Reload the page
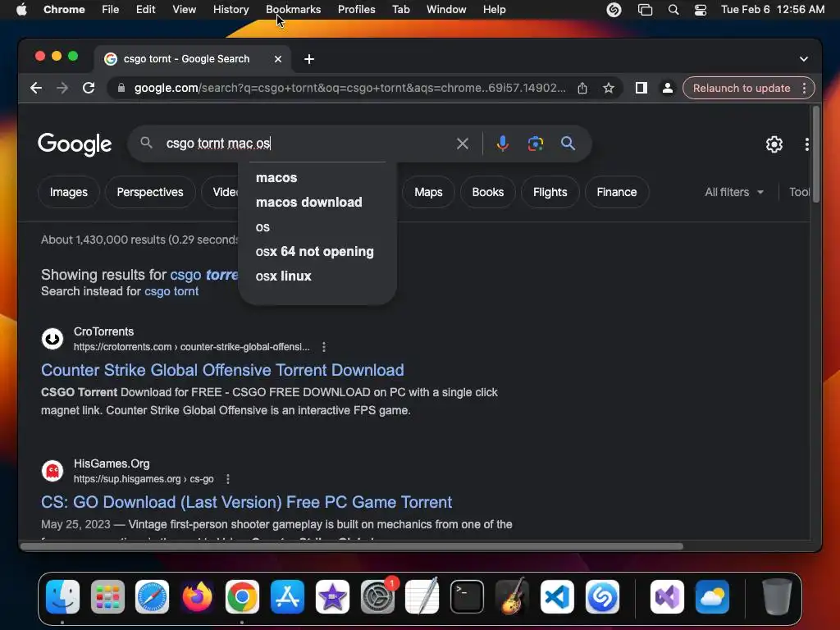 (x=89, y=88)
